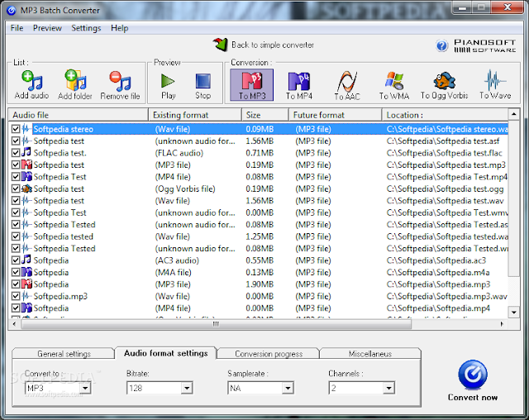Screen dimensions: 529x420
Task: Select the C:\Softpedia\Softpedia.ac3 location cell
Action: coord(436,260)
